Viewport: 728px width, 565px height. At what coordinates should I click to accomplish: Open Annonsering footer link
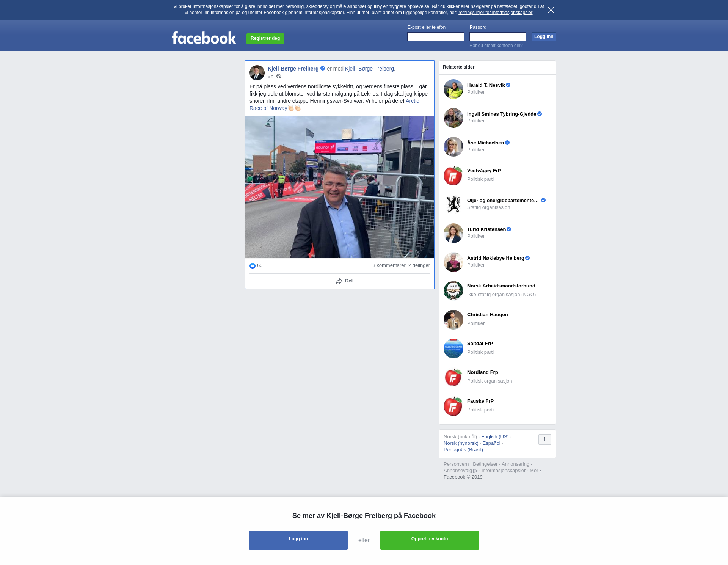(515, 464)
